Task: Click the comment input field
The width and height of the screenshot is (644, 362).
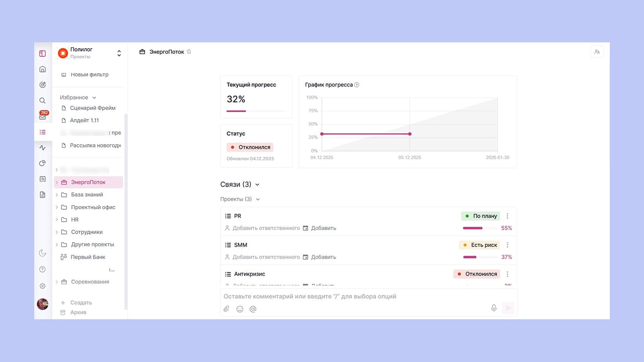Action: [x=352, y=297]
